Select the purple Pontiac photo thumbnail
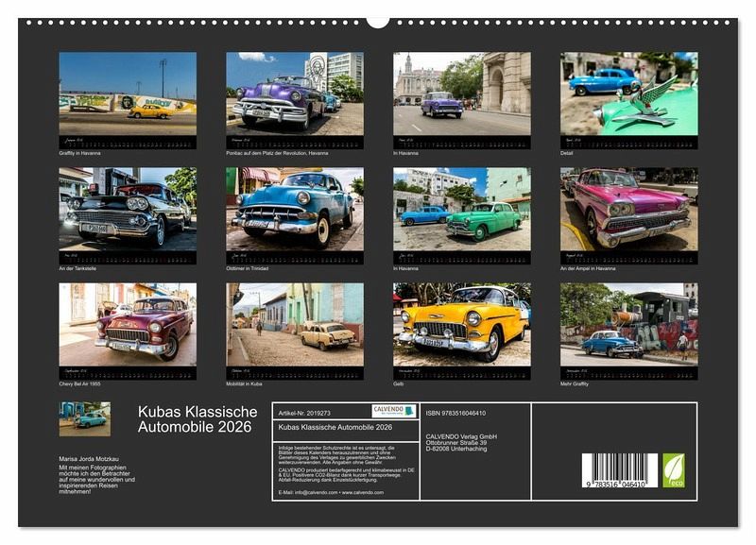756x545 pixels. point(294,94)
